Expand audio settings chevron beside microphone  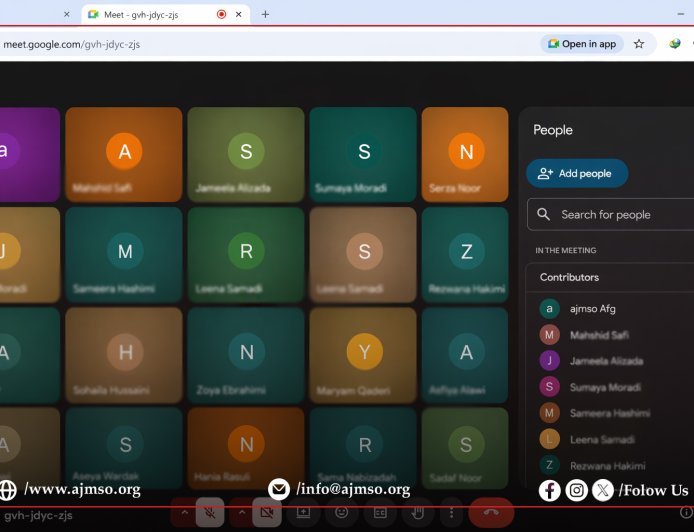point(183,512)
